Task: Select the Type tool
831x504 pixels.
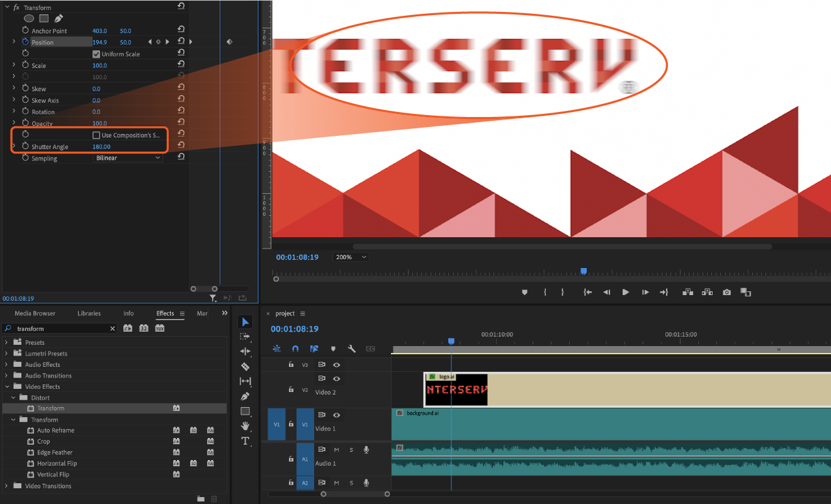Action: 246,441
